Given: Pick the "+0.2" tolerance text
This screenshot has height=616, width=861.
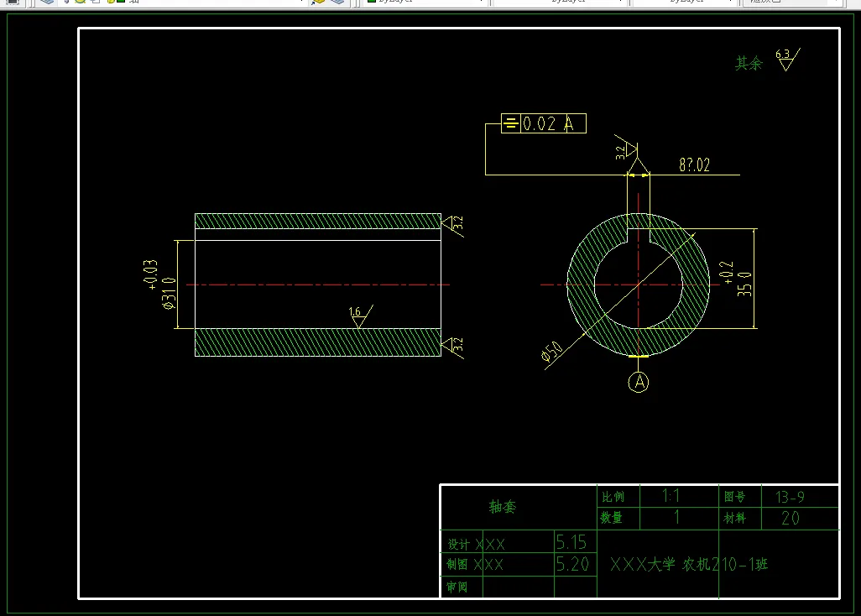Looking at the screenshot, I should (x=727, y=273).
